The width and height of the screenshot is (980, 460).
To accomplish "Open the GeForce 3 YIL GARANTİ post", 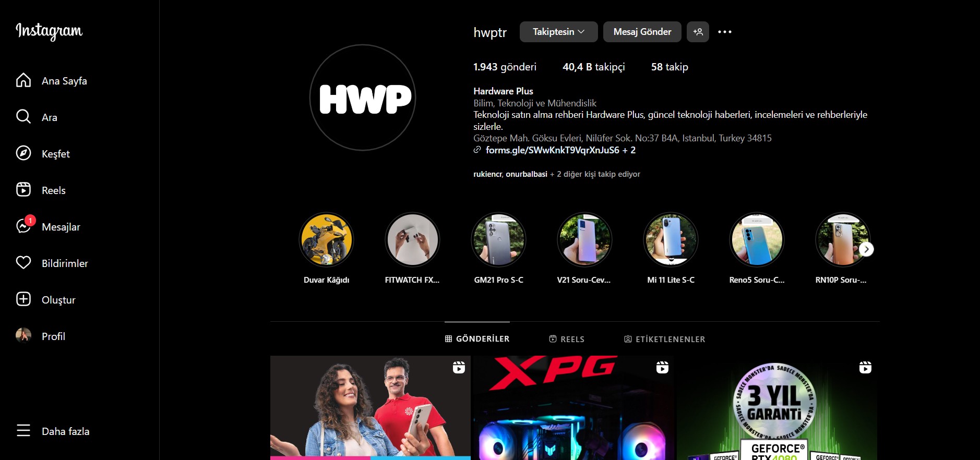I will tap(777, 408).
